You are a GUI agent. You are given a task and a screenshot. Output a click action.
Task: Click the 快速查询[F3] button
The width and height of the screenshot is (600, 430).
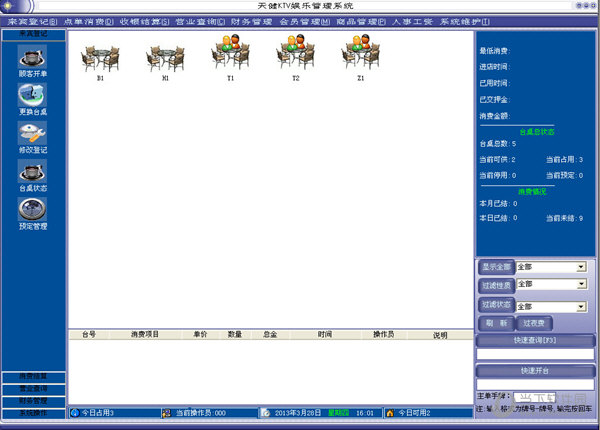[x=535, y=340]
